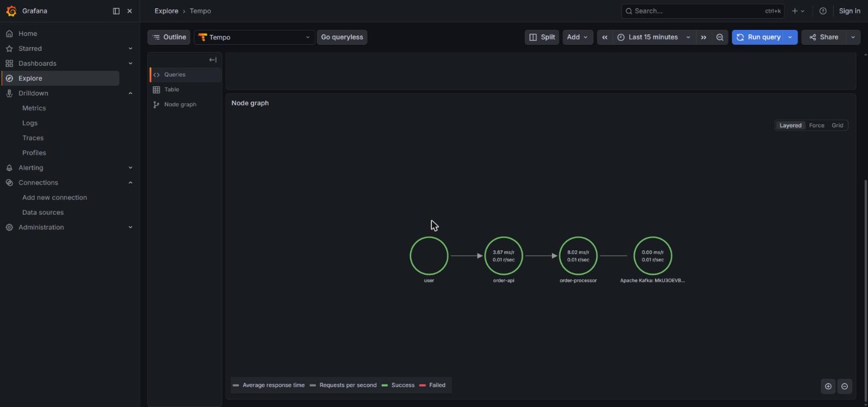
Task: Expand the Starred section
Action: coord(131,49)
